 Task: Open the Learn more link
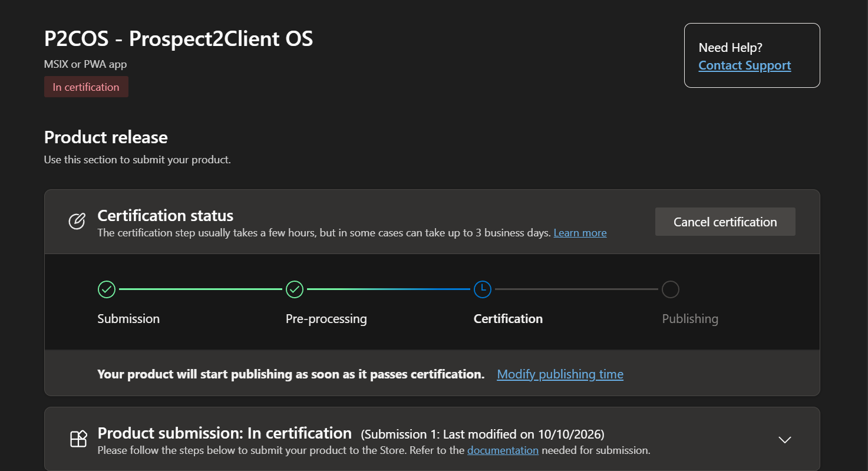point(580,233)
